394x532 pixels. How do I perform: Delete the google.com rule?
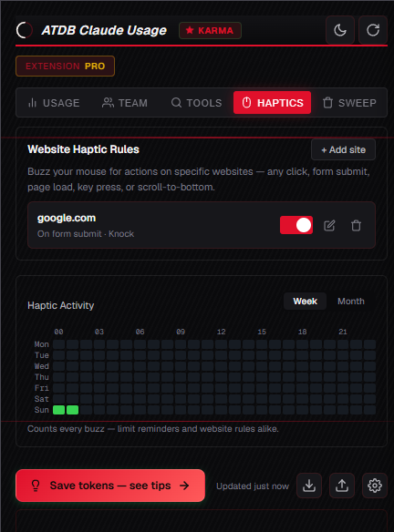click(x=356, y=225)
